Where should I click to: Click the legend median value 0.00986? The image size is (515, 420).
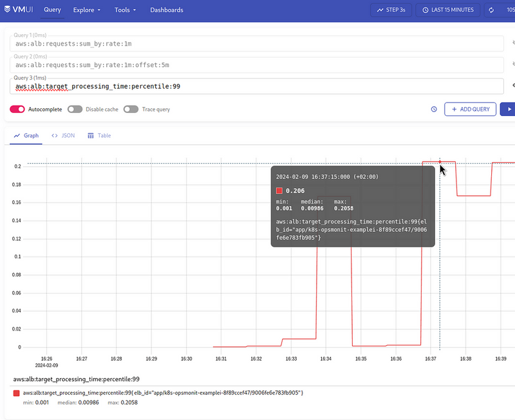[88, 403]
